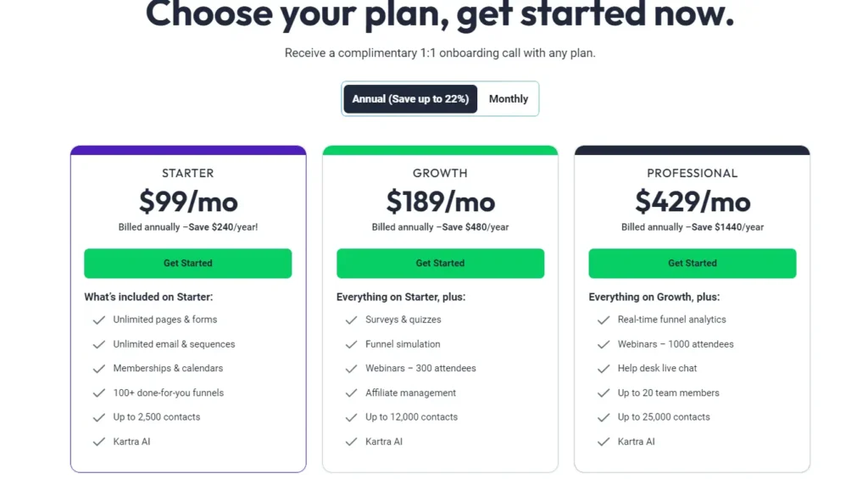Click the purple top bar of the Starter card
Screen dimensions: 868x479
(188, 150)
